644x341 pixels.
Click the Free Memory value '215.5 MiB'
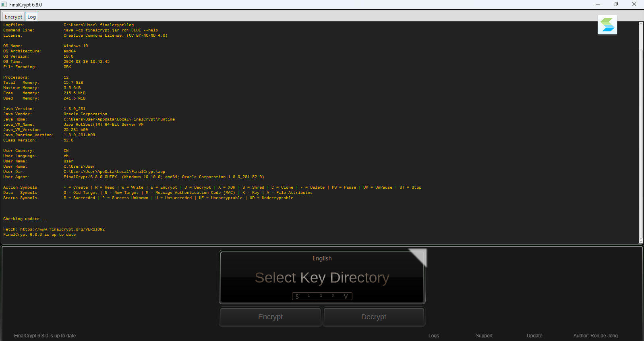point(75,93)
